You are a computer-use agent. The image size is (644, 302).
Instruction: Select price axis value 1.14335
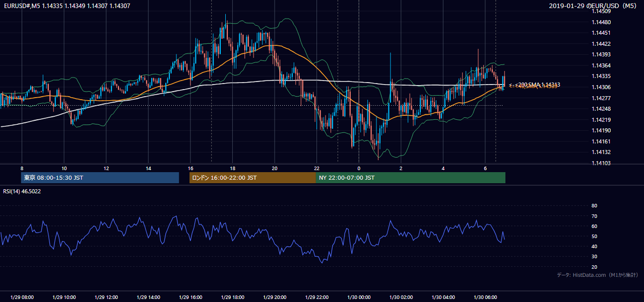click(x=601, y=77)
